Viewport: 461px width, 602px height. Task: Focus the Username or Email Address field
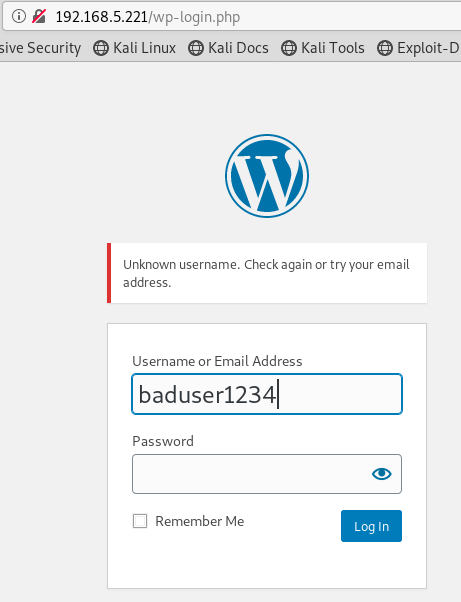tap(267, 394)
